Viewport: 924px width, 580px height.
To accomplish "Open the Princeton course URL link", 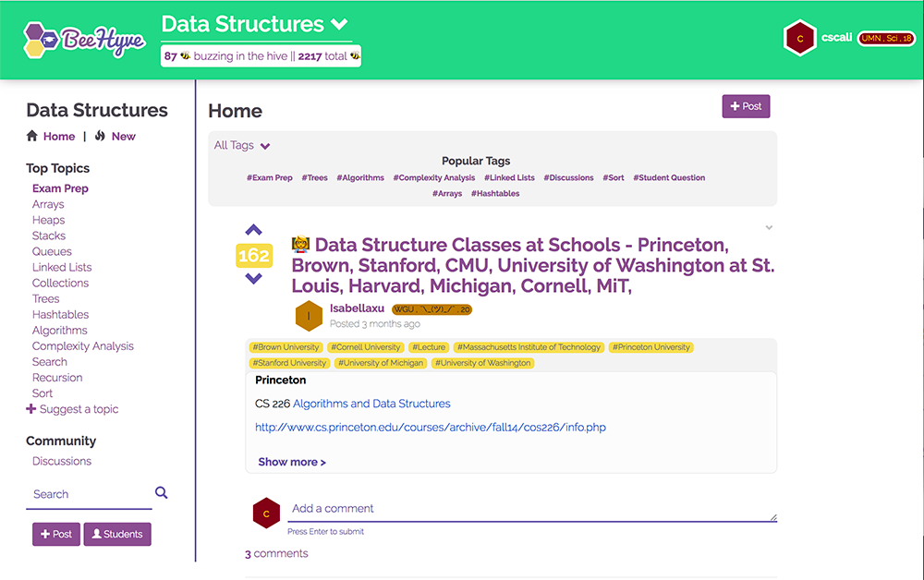I will (x=431, y=428).
